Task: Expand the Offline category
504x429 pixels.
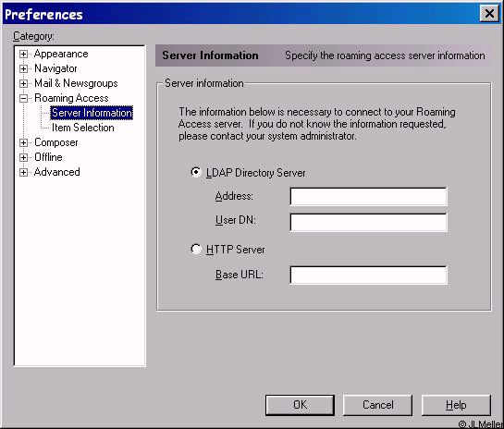Action: 23,157
